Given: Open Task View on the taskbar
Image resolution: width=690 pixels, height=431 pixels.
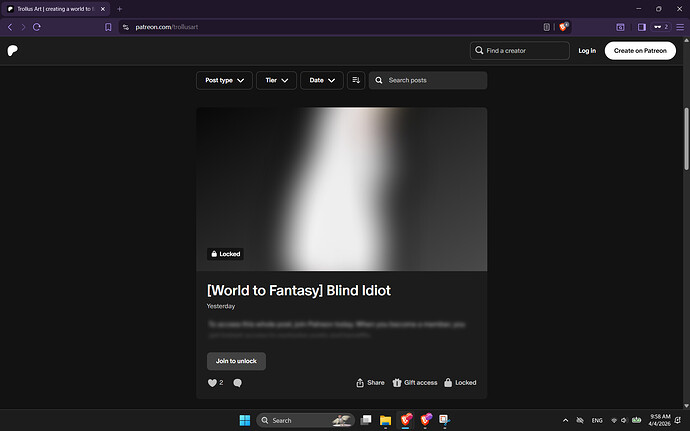Looking at the screenshot, I should (x=366, y=420).
